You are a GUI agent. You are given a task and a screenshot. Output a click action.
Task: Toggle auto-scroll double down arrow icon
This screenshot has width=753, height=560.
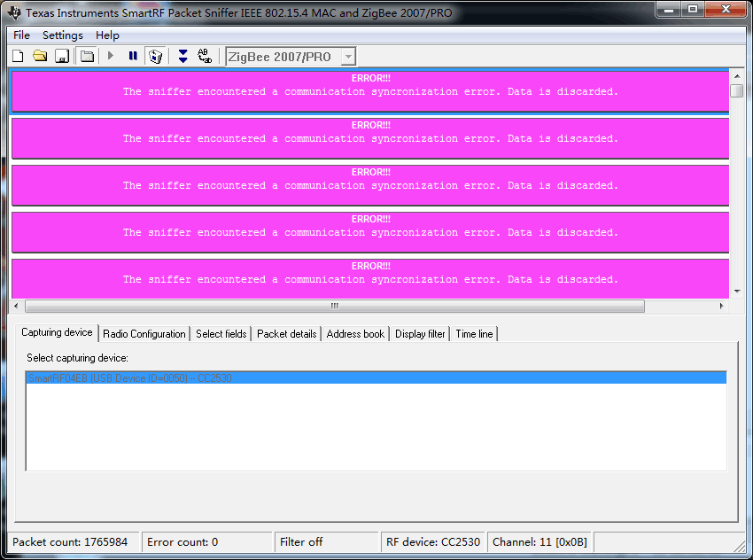[183, 56]
